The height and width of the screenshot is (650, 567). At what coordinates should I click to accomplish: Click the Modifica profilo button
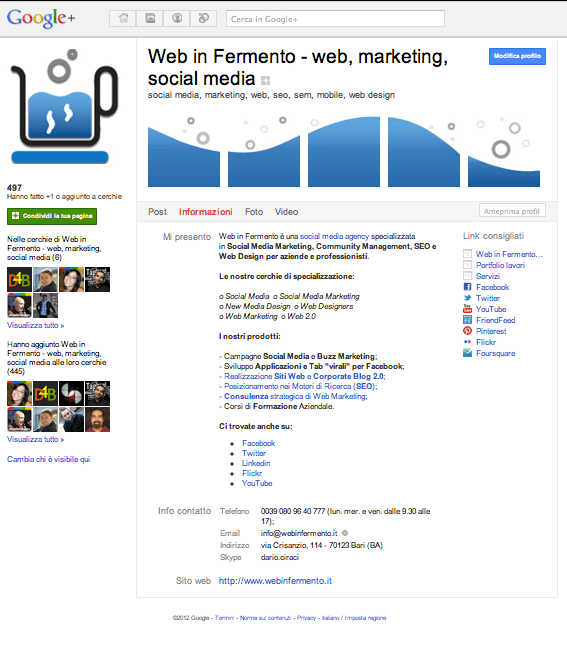coord(517,56)
